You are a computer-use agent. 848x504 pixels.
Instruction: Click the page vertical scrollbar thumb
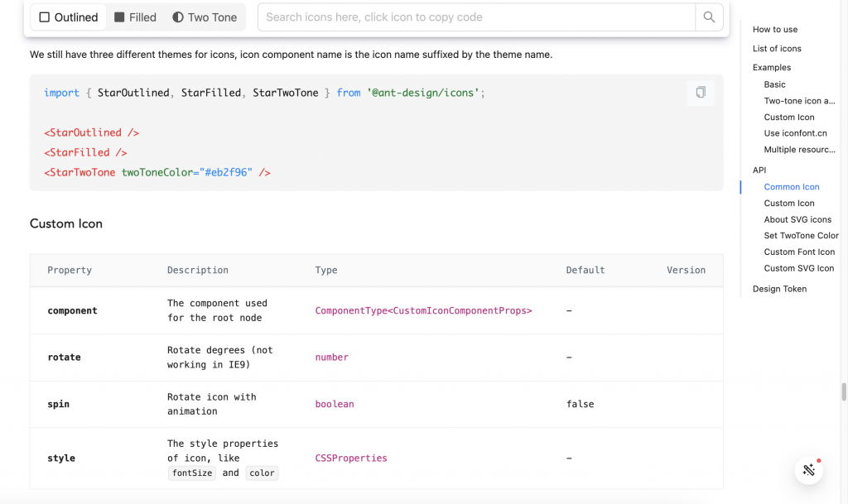[844, 391]
